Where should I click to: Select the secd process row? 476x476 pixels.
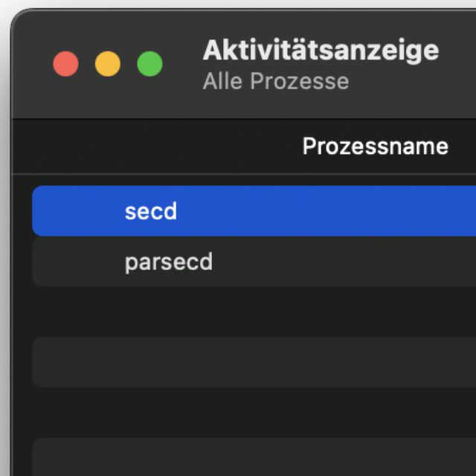[253, 211]
